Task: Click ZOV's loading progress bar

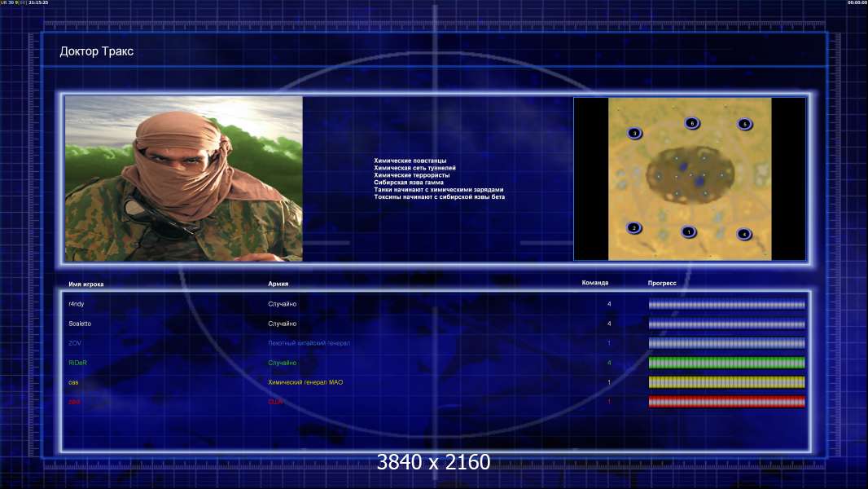Action: click(726, 343)
